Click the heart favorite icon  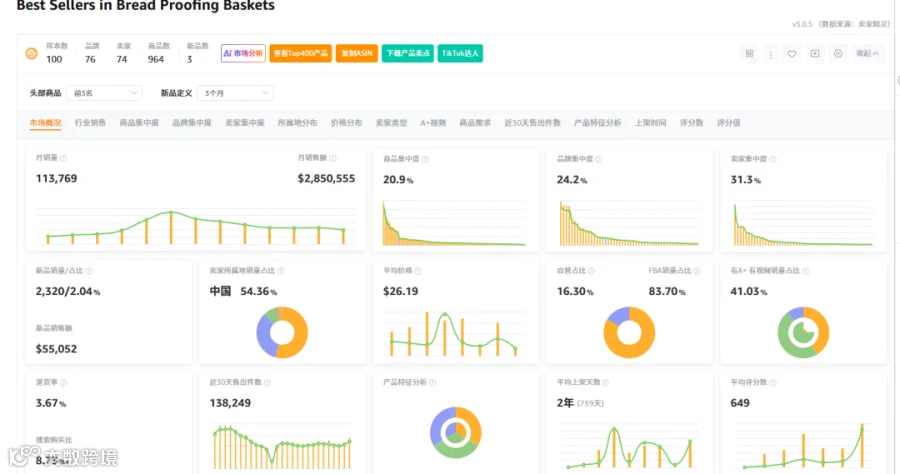(x=792, y=53)
